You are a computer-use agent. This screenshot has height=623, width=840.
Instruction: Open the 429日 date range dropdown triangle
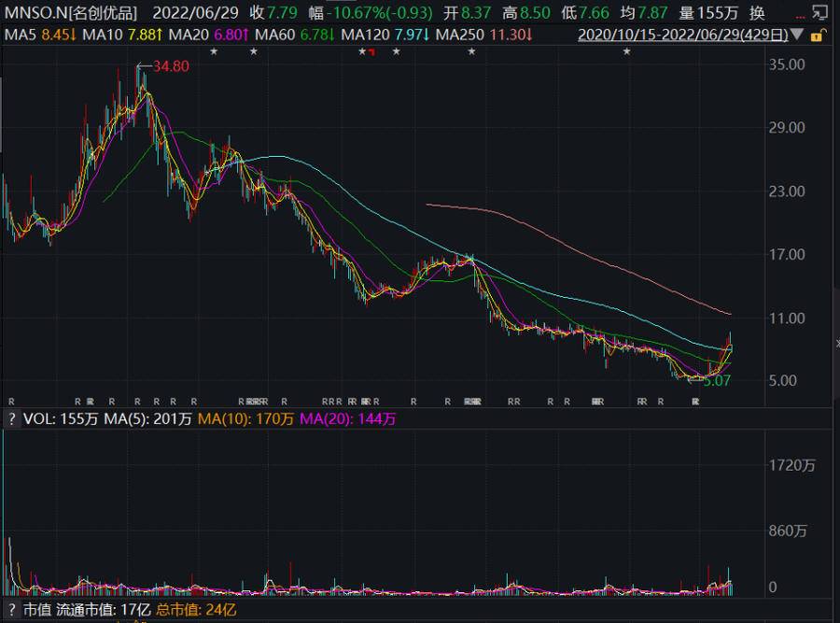point(799,33)
